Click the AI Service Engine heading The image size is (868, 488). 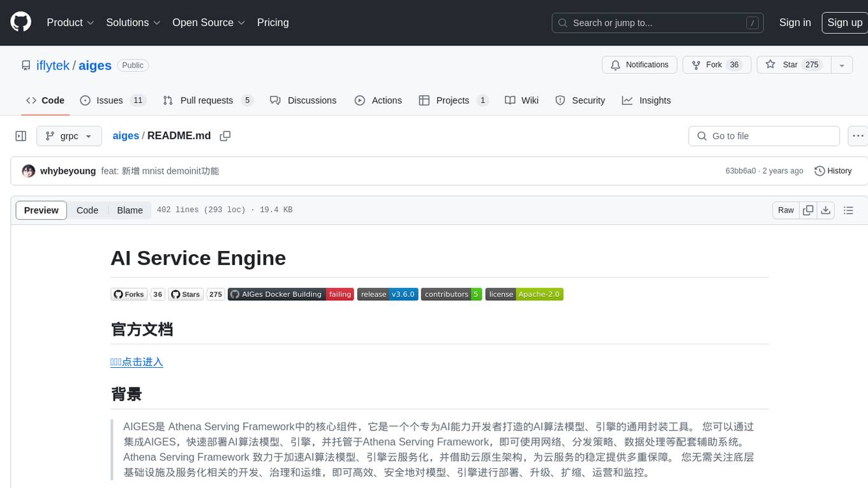click(x=198, y=258)
